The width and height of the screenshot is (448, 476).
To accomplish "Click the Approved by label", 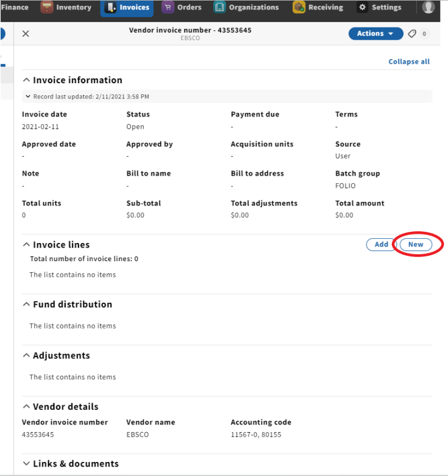I will [x=149, y=144].
